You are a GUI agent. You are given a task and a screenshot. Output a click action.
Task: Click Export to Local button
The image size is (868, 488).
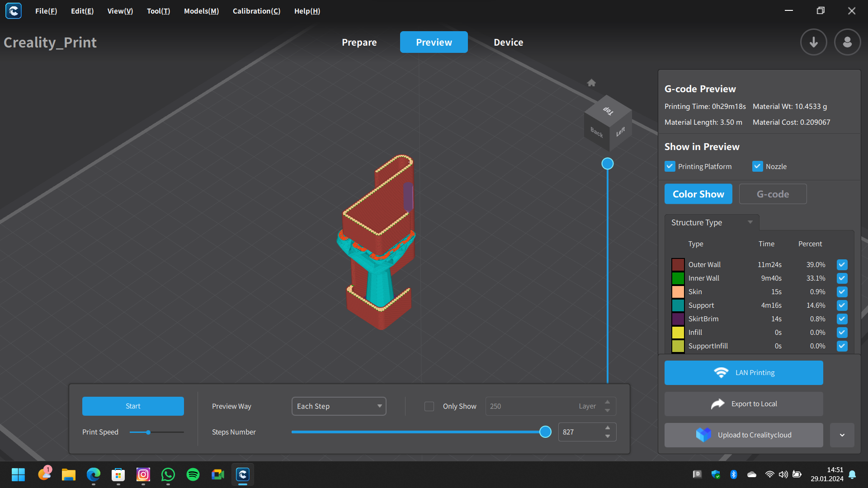(x=743, y=404)
